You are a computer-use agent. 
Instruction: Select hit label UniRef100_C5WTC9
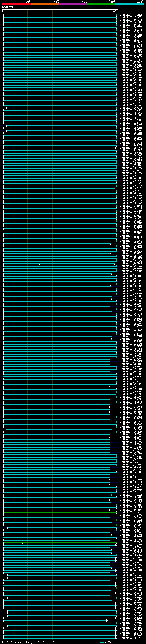(x=131, y=42)
